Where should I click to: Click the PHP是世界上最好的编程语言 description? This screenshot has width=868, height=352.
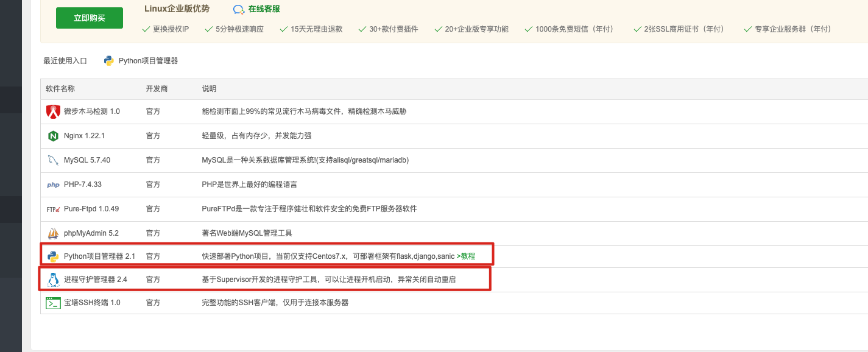click(x=249, y=185)
